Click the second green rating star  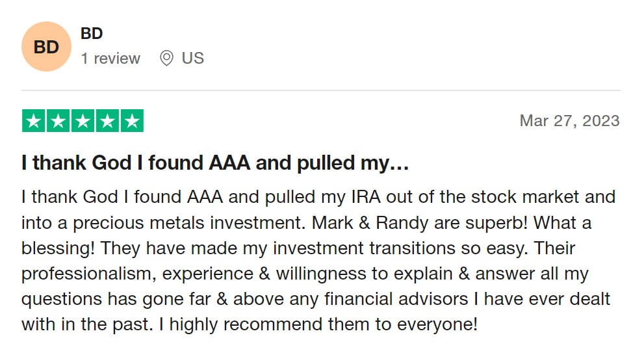58,121
